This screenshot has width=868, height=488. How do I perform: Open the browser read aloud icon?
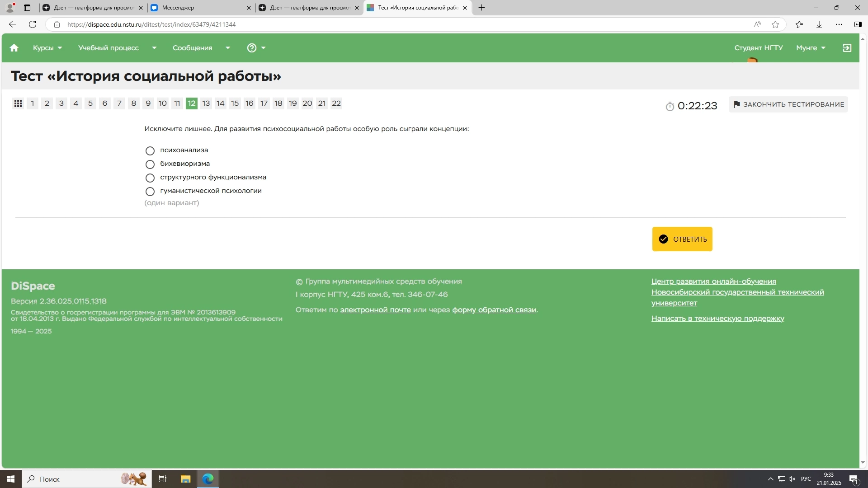point(757,24)
